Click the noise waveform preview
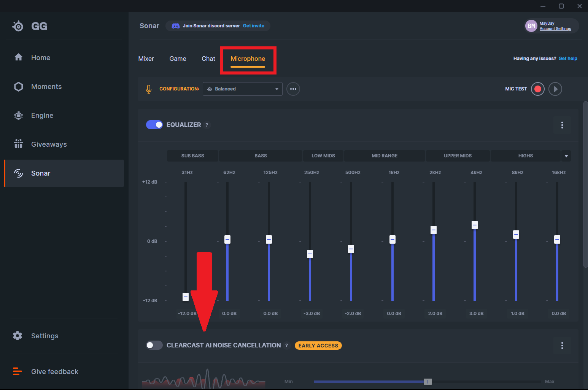The height and width of the screenshot is (390, 588). click(203, 379)
